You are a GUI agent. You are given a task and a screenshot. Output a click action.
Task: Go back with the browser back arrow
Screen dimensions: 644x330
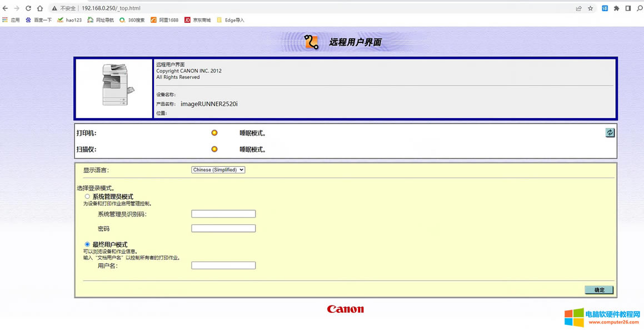[6, 8]
